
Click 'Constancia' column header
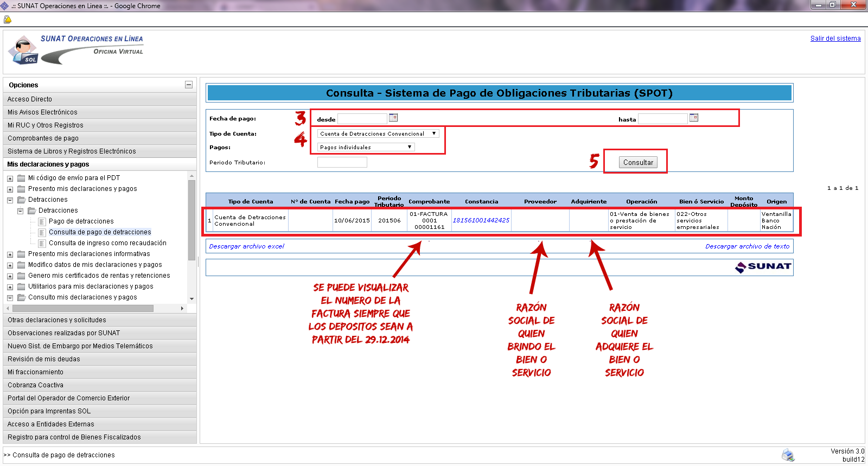[x=481, y=201]
